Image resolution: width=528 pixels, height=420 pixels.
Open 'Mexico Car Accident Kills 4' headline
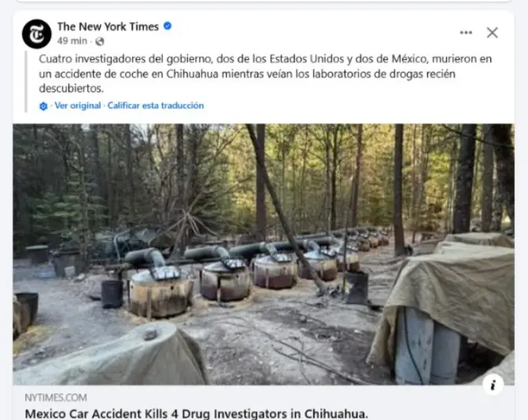pyautogui.click(x=196, y=414)
